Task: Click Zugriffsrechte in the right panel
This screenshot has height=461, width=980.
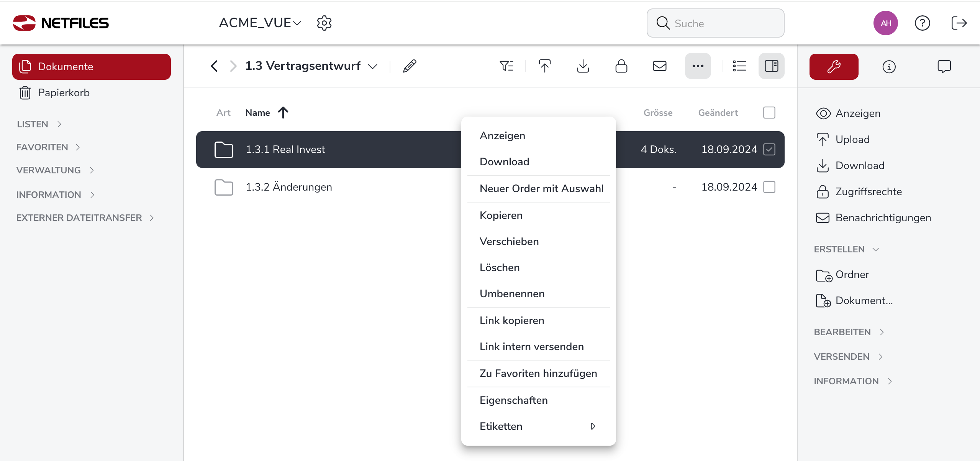Action: tap(868, 192)
